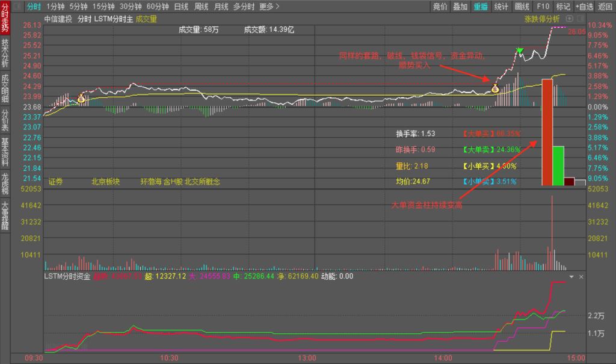Click the small square icon left of 分时
The image size is (616, 364).
click(x=16, y=7)
